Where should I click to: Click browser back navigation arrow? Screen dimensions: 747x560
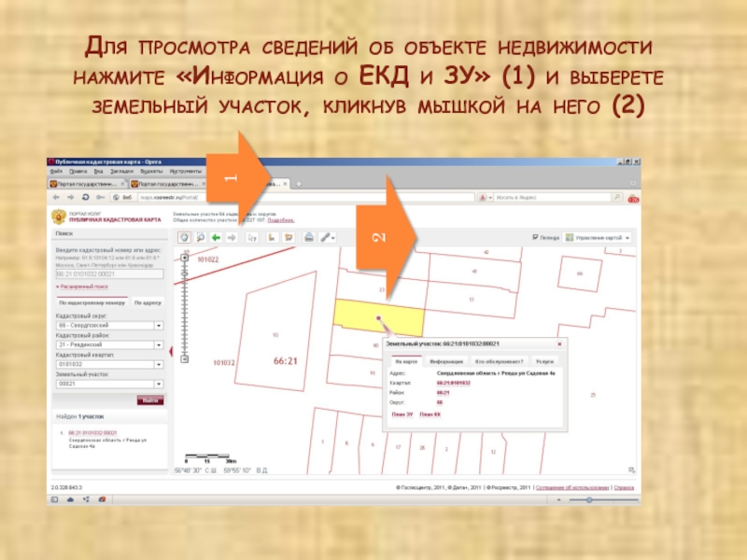click(x=56, y=197)
